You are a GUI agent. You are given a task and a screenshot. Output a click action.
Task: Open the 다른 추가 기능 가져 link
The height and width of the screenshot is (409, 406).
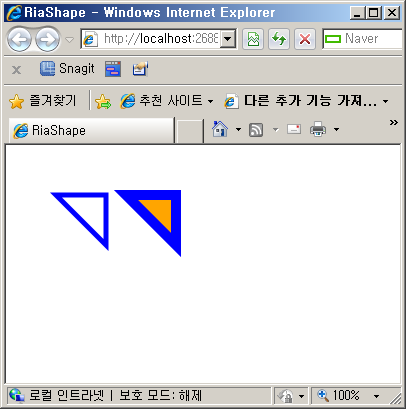306,101
